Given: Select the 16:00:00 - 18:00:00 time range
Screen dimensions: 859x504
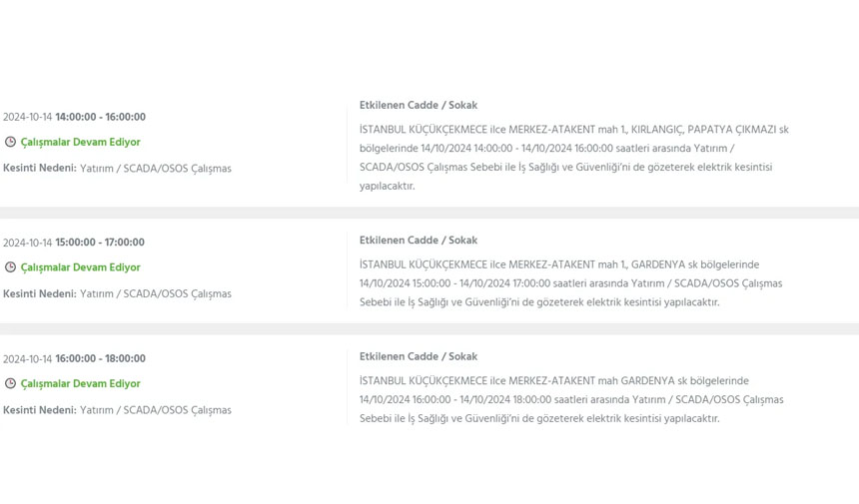Looking at the screenshot, I should [x=100, y=359].
